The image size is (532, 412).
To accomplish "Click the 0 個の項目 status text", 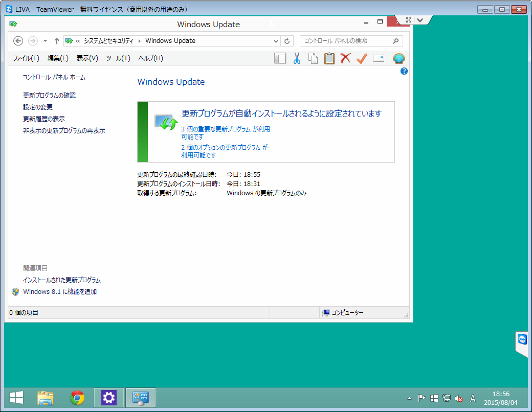I will [x=24, y=313].
